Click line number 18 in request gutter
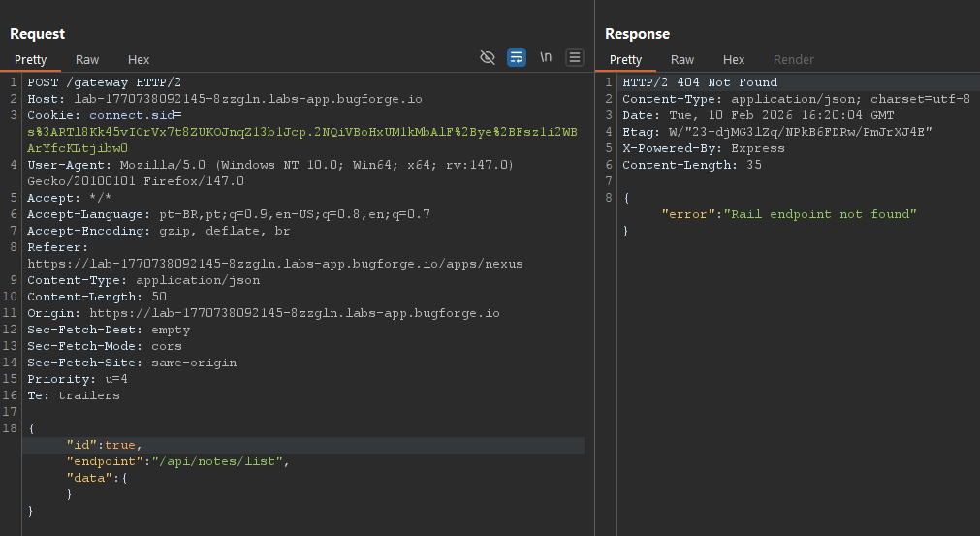Viewport: 980px width, 536px height. point(10,428)
